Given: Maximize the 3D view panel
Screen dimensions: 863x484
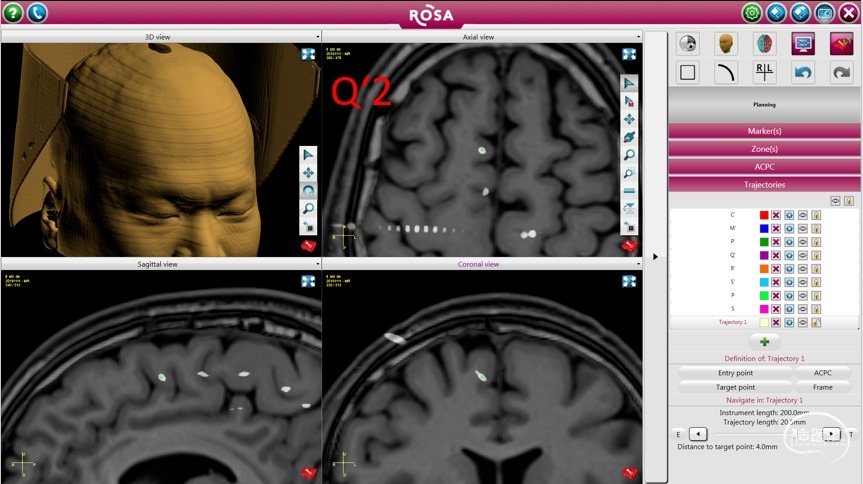Looking at the screenshot, I should point(308,53).
